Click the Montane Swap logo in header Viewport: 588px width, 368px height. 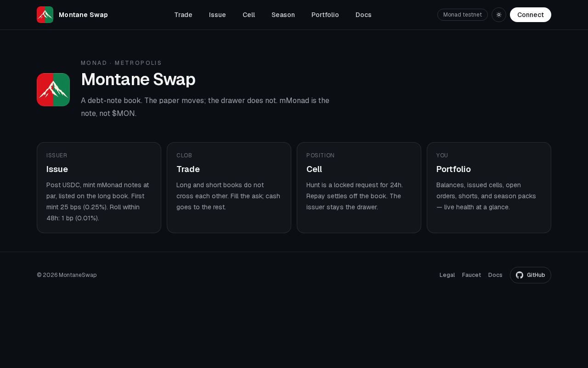pos(45,15)
